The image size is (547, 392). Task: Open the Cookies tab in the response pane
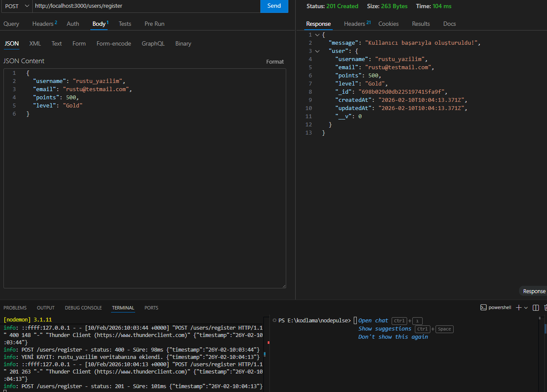pos(388,24)
